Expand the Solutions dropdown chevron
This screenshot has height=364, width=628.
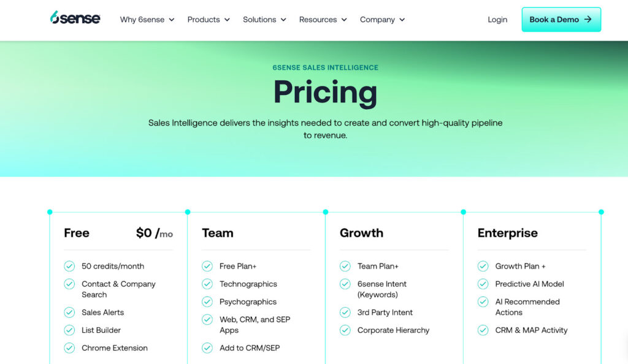coord(283,20)
